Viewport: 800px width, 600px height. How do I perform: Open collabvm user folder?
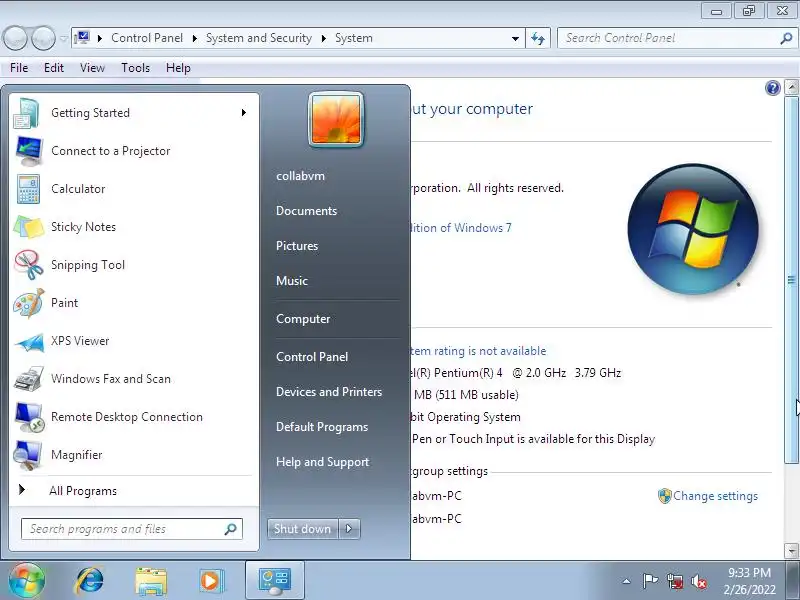301,176
